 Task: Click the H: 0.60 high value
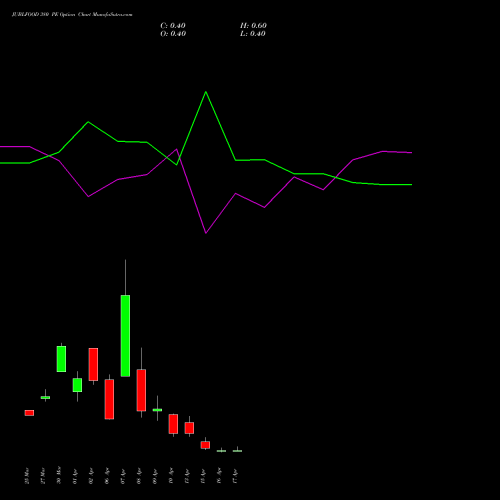[x=253, y=26]
